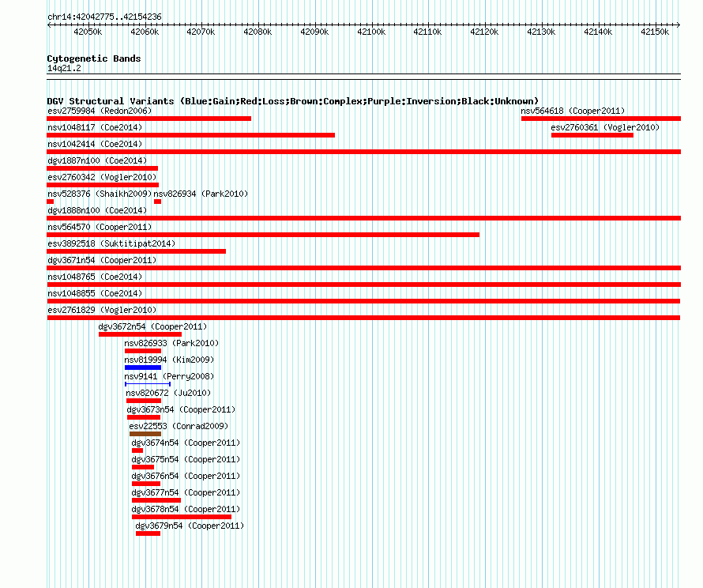The image size is (703, 588).
Task: Select the red loss bar under esv2759984
Action: (148, 119)
